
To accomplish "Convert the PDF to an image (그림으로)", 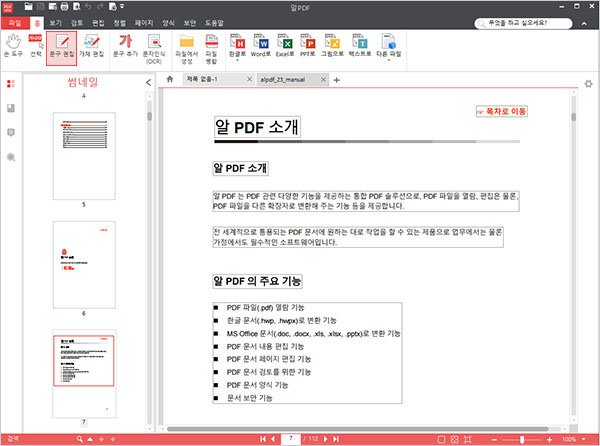I will point(332,46).
